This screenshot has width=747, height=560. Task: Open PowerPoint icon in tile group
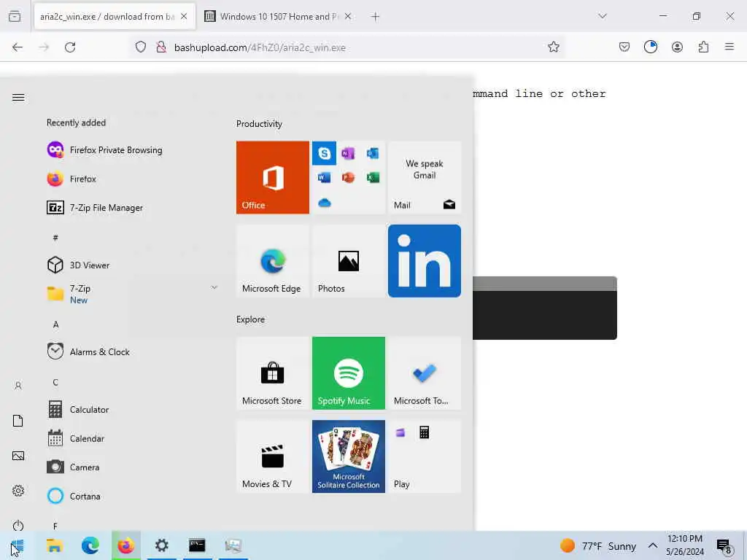coord(348,178)
